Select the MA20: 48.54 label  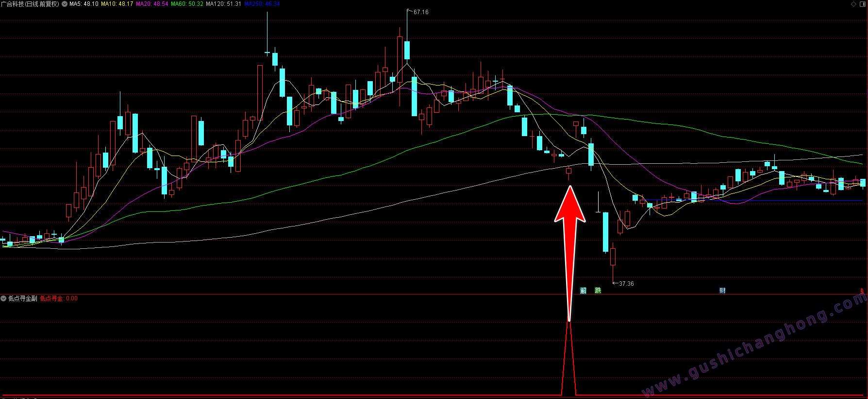point(152,4)
